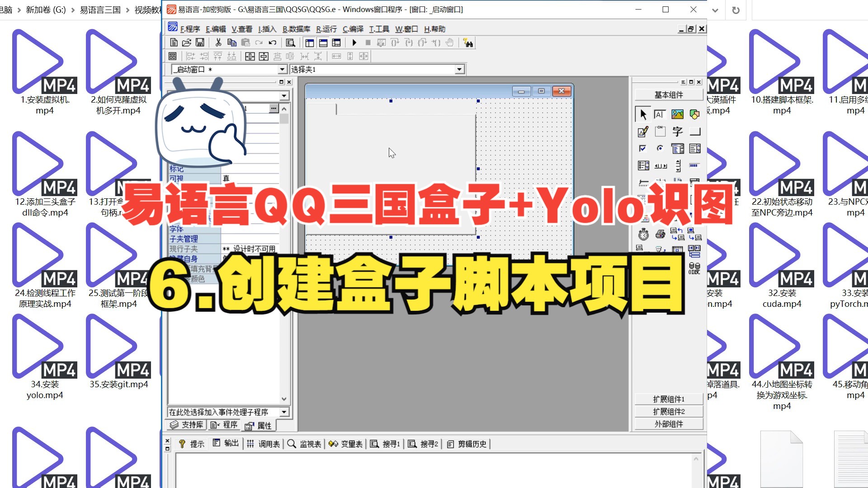Click the horizontal center alignment icon
The image size is (868, 488).
250,56
